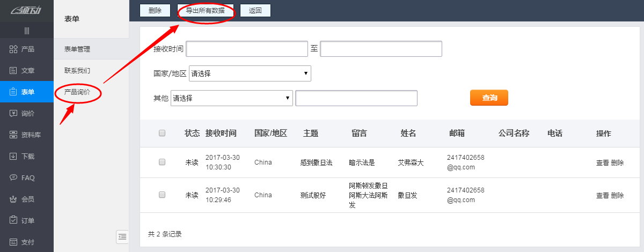Open the 其他 filter dropdown
644x252 pixels.
coord(231,98)
